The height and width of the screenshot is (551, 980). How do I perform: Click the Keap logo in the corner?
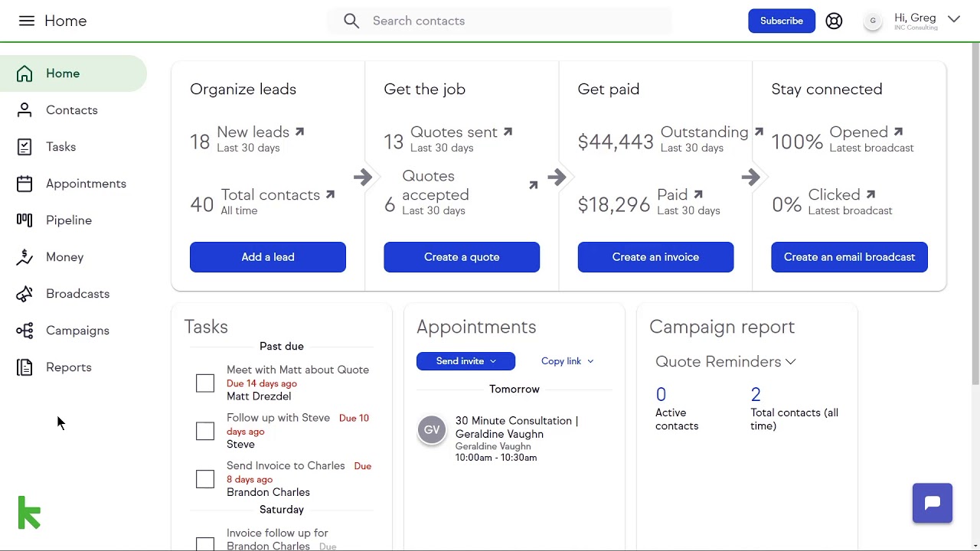29,513
